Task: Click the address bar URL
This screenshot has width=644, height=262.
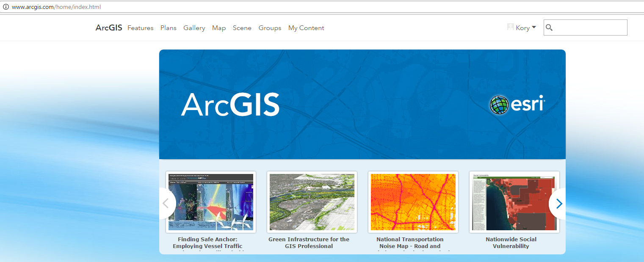Action: (x=56, y=7)
